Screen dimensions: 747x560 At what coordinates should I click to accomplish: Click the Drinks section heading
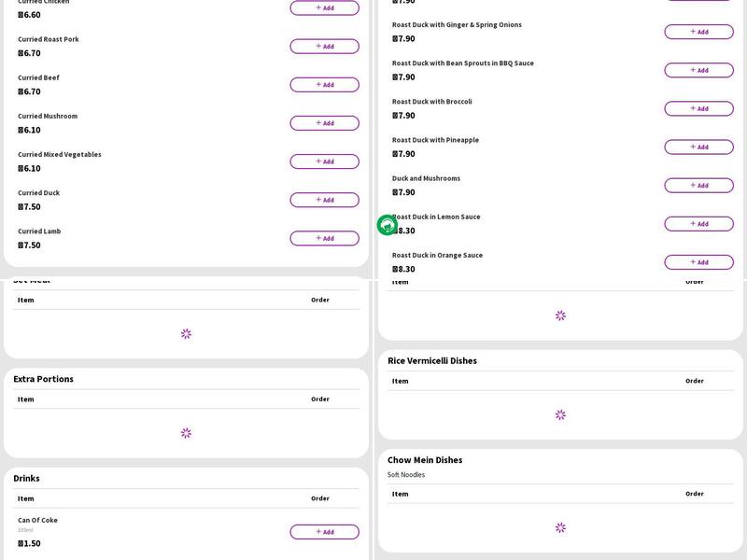click(26, 478)
